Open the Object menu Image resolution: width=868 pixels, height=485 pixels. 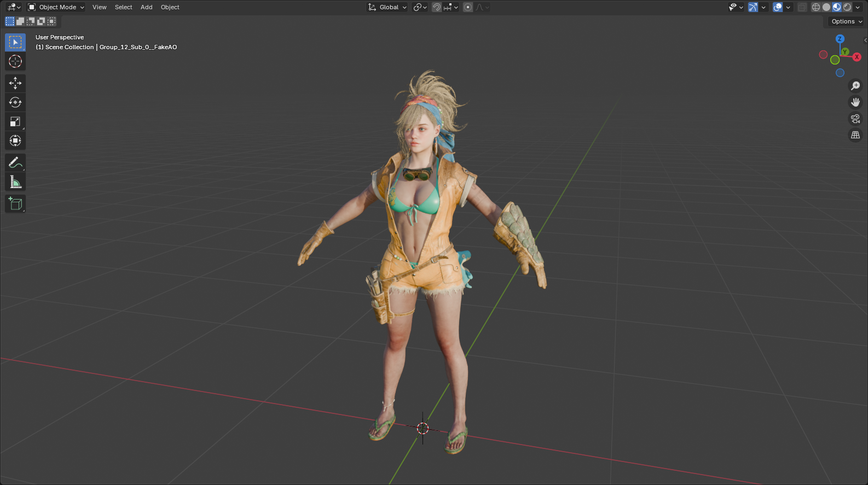pos(170,7)
